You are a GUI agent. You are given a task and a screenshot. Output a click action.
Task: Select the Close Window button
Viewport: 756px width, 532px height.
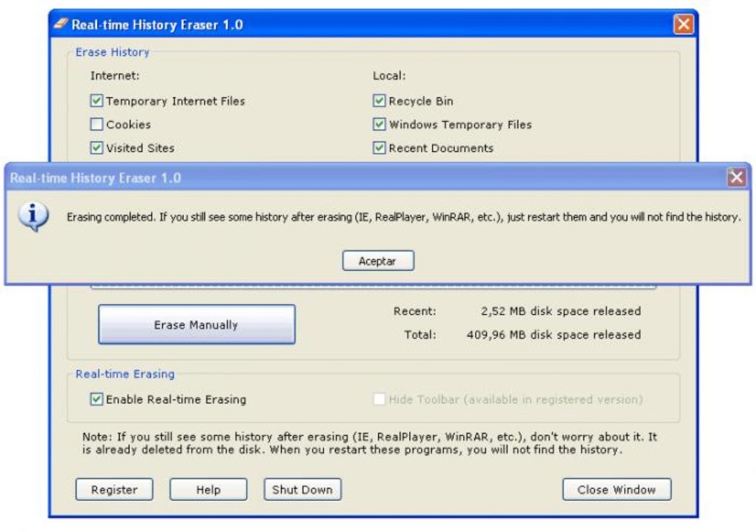[x=616, y=489]
